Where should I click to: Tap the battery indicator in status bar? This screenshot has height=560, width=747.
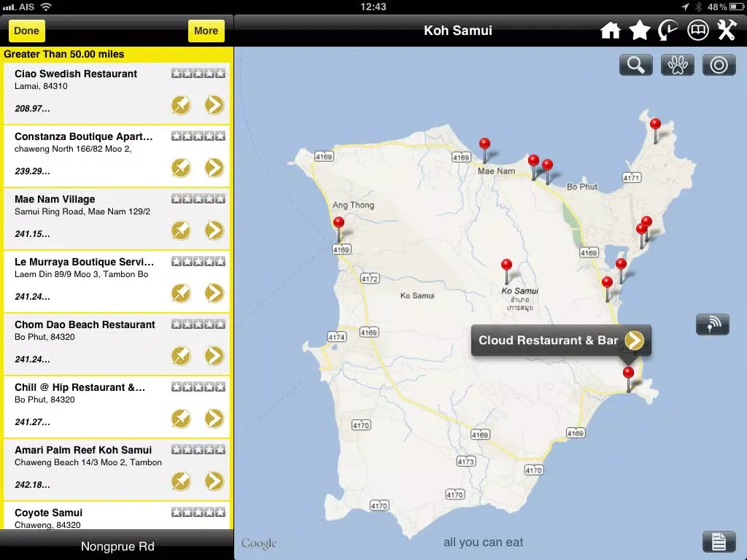(736, 7)
